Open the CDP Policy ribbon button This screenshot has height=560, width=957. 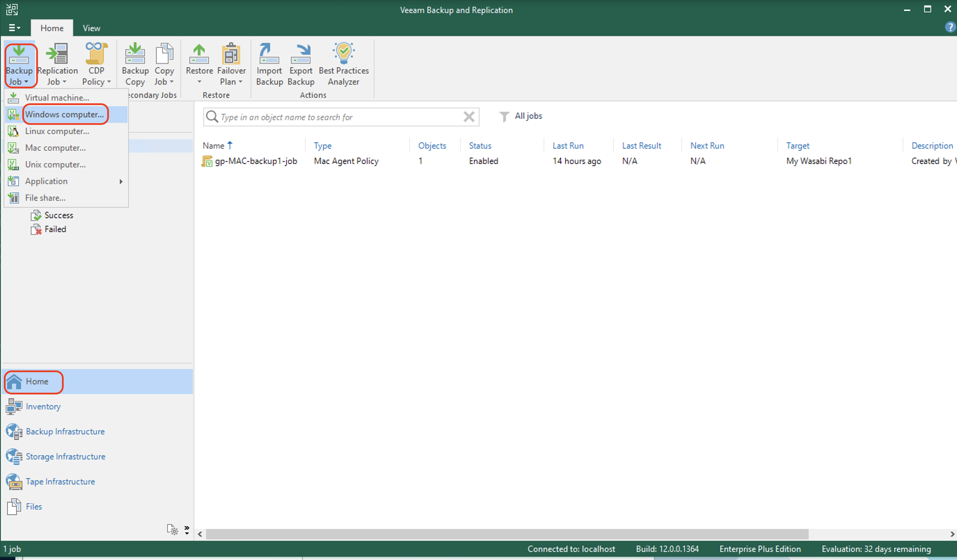pos(96,65)
